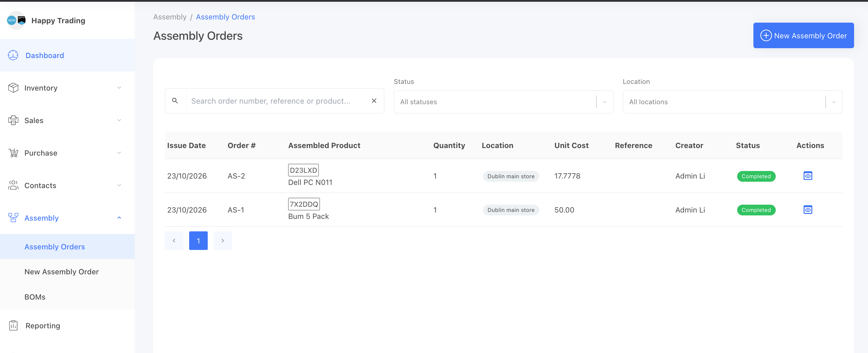
Task: View order AS-1 via eye icon
Action: tap(808, 210)
